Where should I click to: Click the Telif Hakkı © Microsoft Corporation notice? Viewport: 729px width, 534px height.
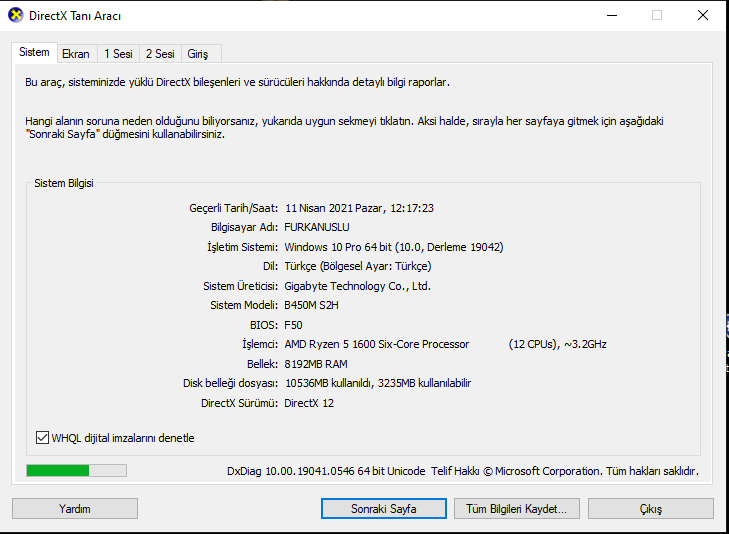click(x=564, y=471)
